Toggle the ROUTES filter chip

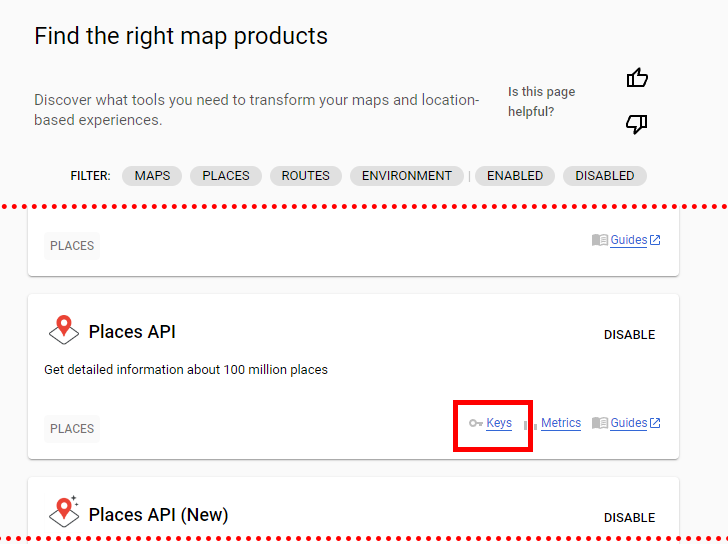tap(306, 176)
